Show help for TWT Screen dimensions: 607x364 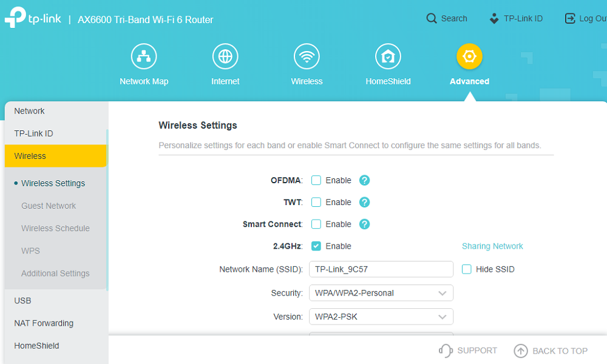364,202
